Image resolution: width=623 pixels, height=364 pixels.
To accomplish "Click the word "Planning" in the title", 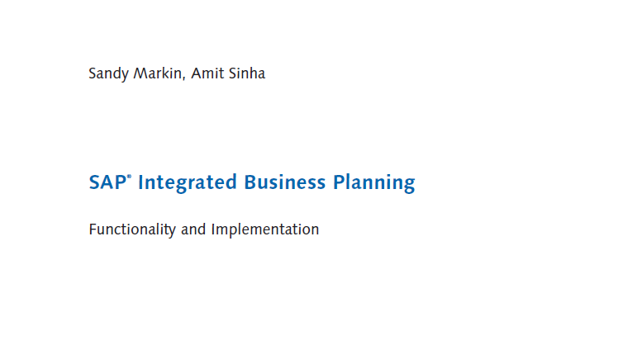I will 373,183.
